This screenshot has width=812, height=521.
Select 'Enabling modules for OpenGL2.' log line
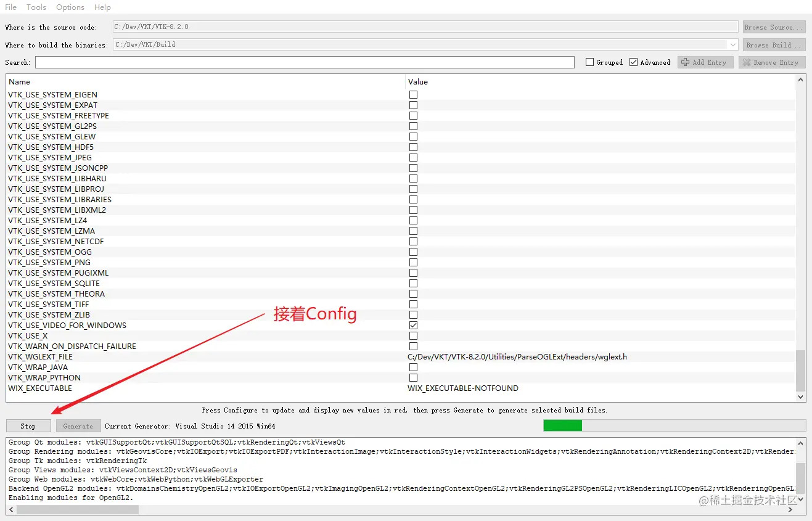point(71,498)
